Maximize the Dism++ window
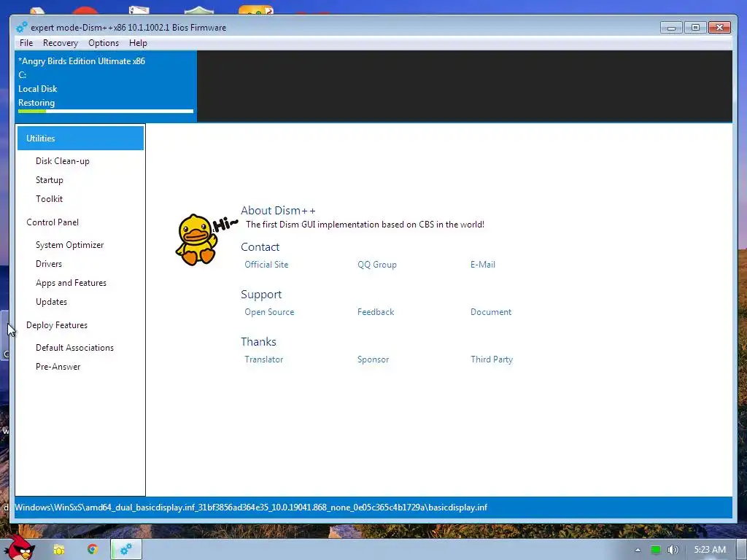Viewport: 747px width, 560px height. 695,28
